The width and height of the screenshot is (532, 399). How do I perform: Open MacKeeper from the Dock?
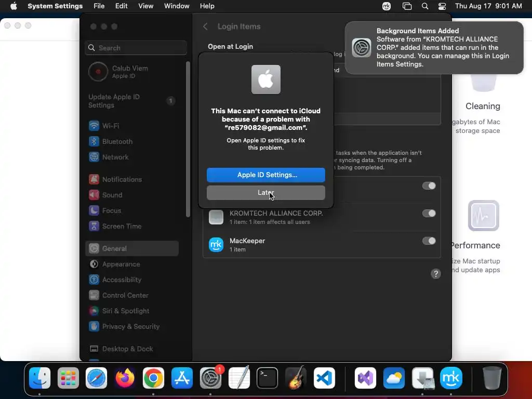pyautogui.click(x=451, y=378)
